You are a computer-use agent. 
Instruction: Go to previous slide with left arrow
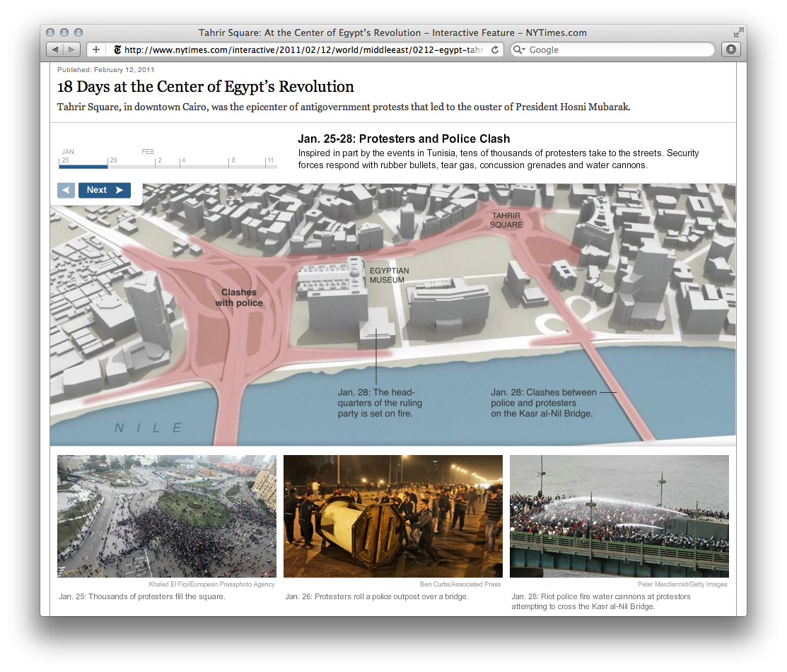66,190
